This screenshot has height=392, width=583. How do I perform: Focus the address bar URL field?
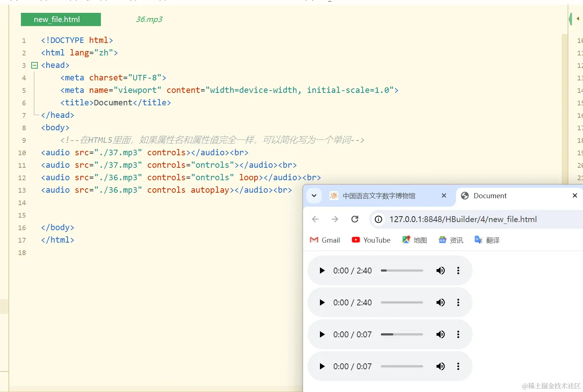pos(477,219)
